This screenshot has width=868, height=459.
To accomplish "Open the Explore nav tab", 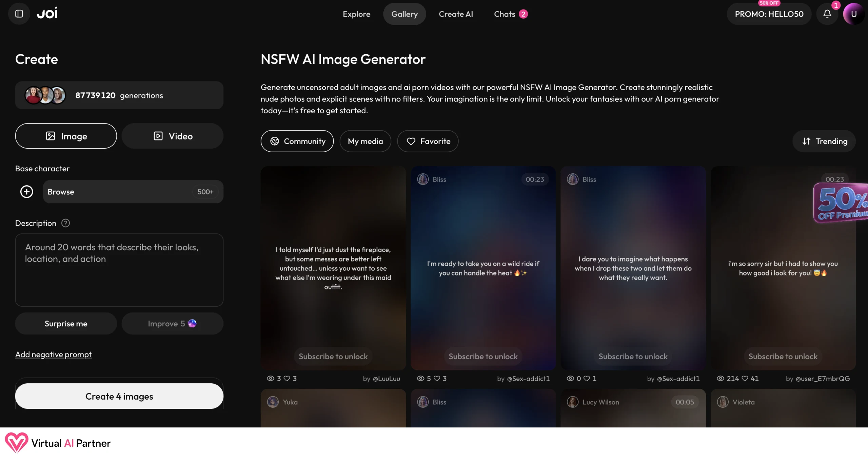I will click(356, 14).
